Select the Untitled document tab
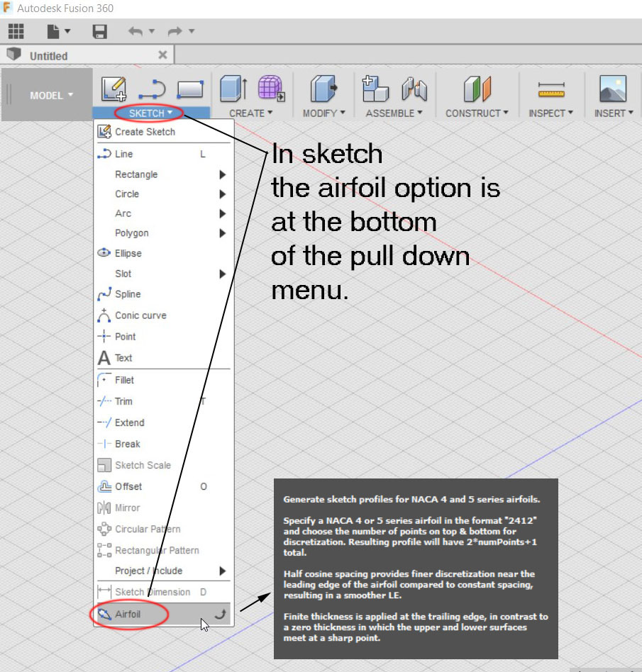The height and width of the screenshot is (672, 642). coord(87,55)
